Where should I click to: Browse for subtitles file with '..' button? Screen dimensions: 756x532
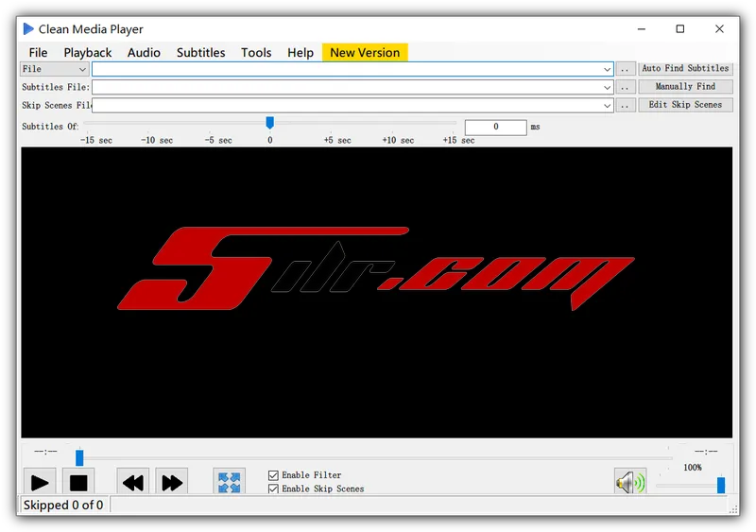click(626, 87)
